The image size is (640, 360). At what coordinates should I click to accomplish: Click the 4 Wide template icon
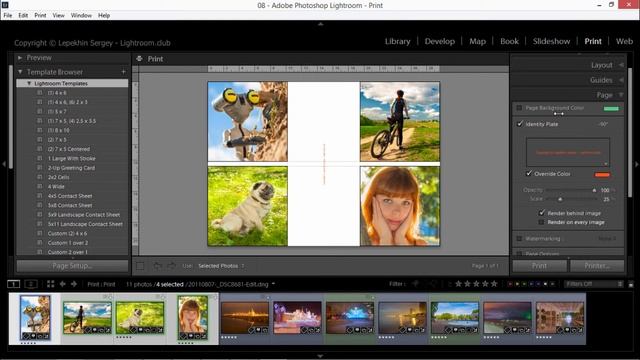click(x=40, y=187)
